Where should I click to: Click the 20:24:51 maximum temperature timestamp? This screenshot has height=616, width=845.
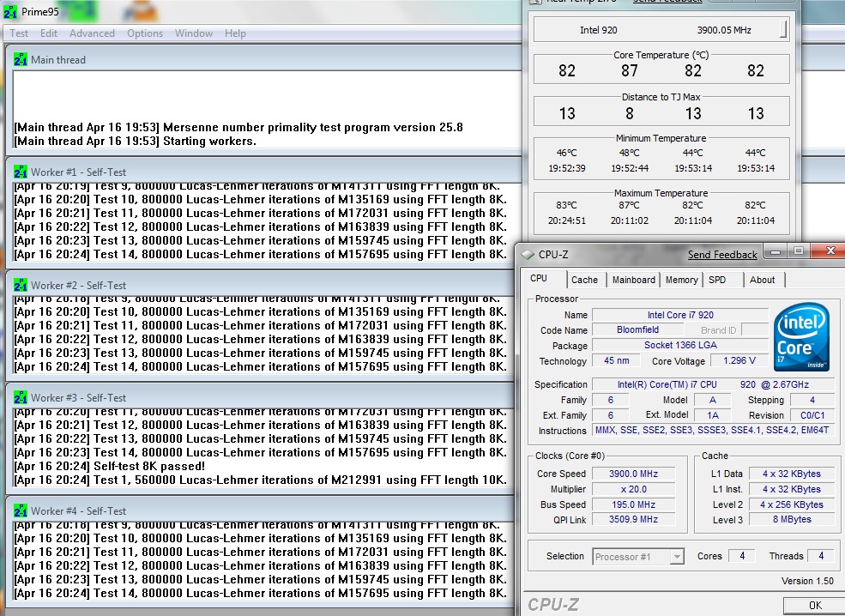(x=566, y=220)
